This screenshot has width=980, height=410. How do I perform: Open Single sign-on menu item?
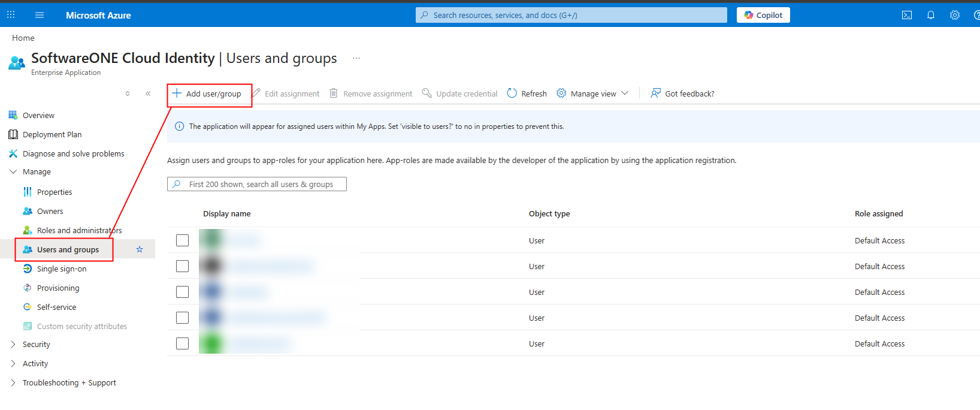pyautogui.click(x=62, y=269)
